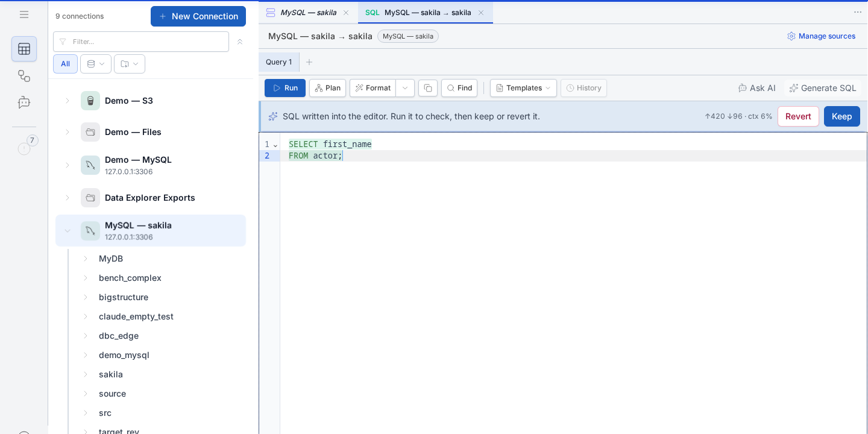The image size is (868, 434).
Task: Select the bench_complex schema label
Action: (130, 278)
